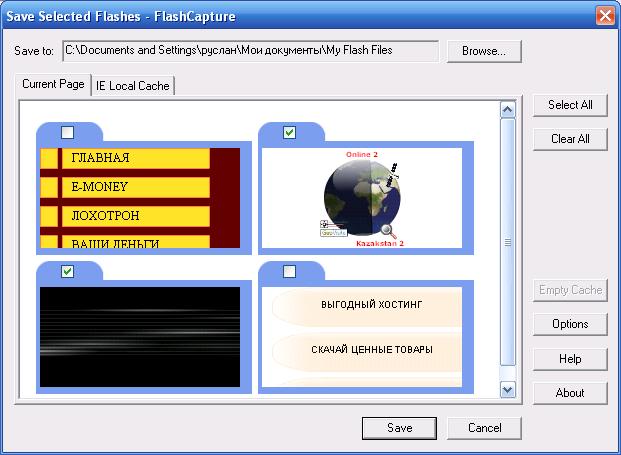Image resolution: width=621 pixels, height=455 pixels.
Task: Uncheck the globe flash checkbox
Action: [x=290, y=132]
